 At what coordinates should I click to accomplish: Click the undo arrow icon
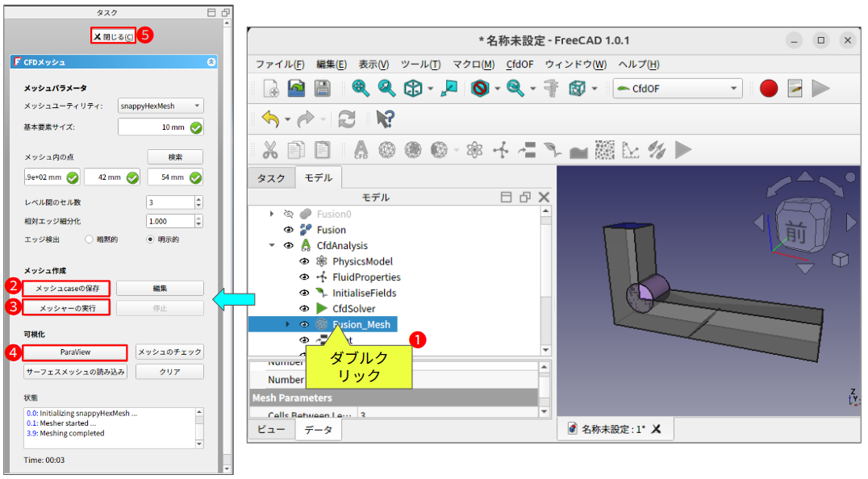tap(271, 119)
